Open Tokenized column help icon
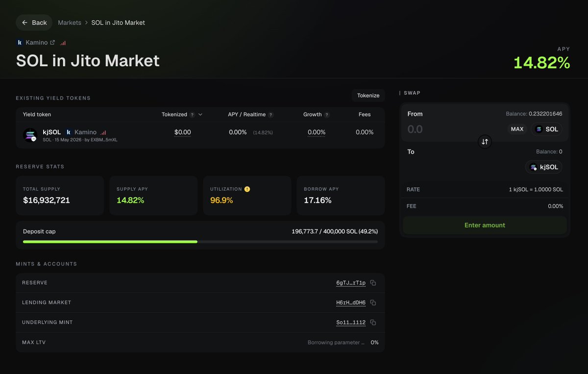The width and height of the screenshot is (588, 374). click(192, 115)
